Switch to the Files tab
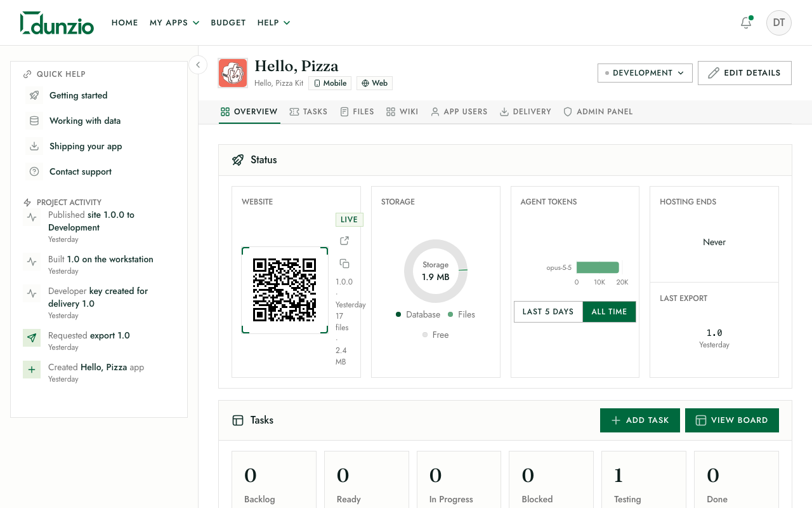 coord(357,112)
